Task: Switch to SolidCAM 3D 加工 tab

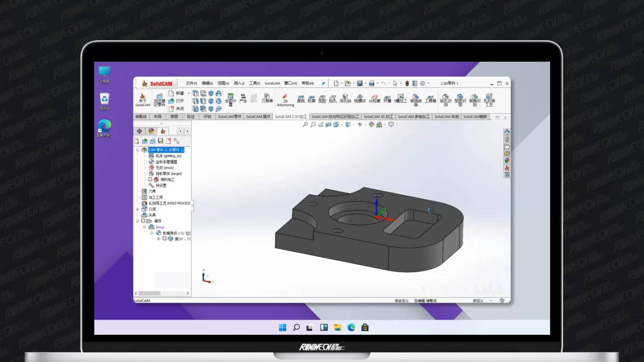Action: pyautogui.click(x=378, y=117)
